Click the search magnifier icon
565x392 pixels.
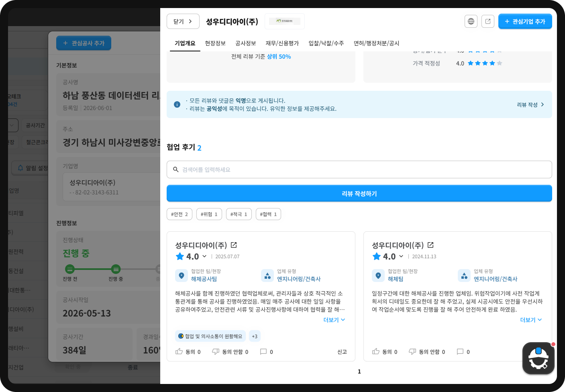tap(176, 169)
